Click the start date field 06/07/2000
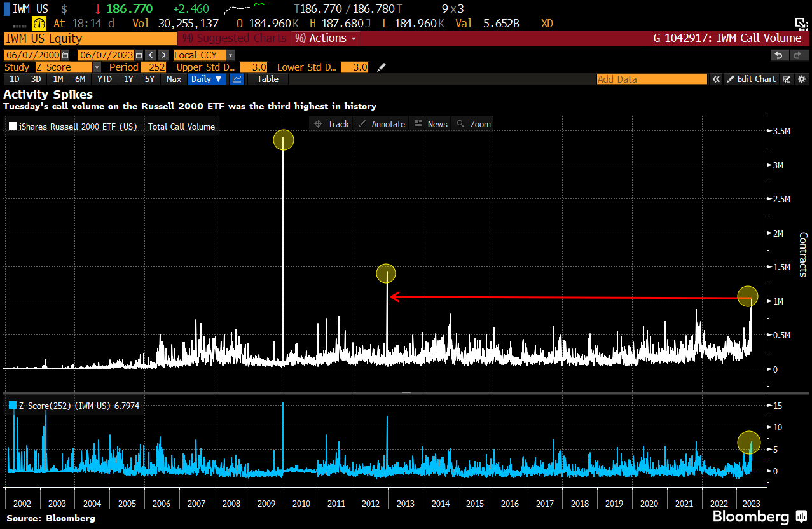812x529 pixels. pos(32,55)
